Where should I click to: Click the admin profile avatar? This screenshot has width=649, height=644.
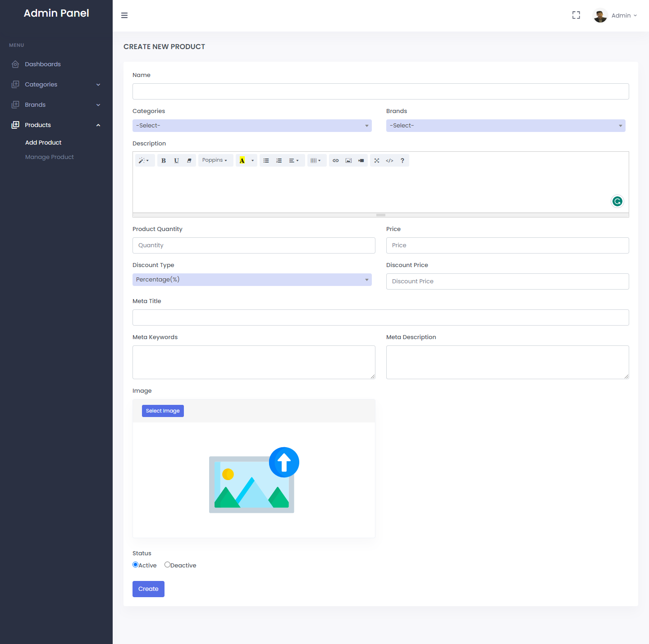pyautogui.click(x=600, y=15)
